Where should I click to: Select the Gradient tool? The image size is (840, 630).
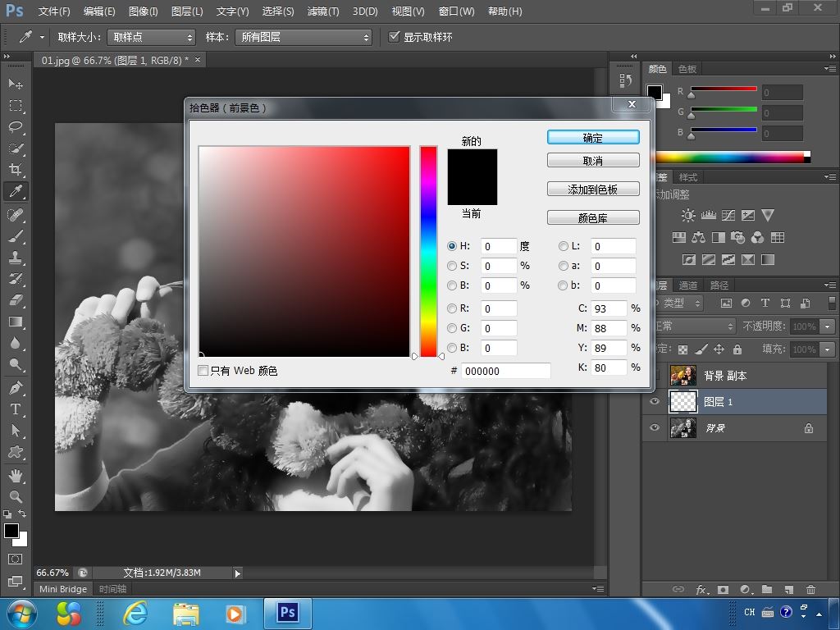point(16,322)
